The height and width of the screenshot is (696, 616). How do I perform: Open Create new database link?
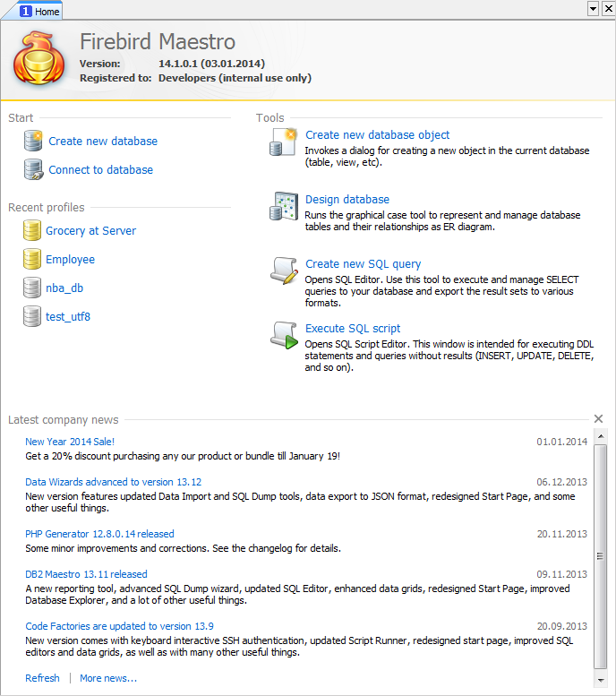[x=103, y=142]
